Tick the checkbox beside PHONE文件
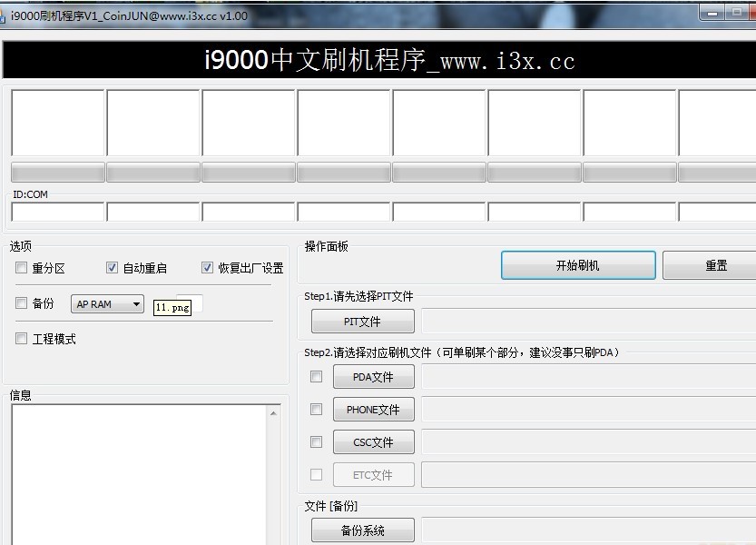756x545 pixels. pos(316,410)
